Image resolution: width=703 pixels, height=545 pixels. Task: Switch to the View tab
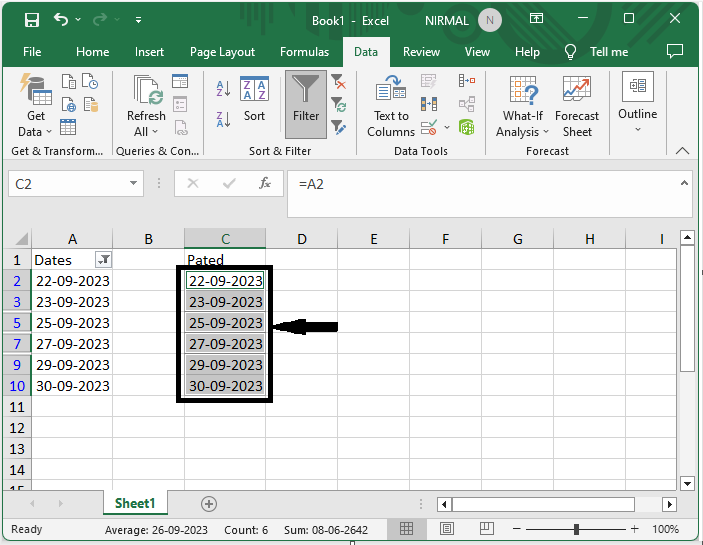tap(477, 52)
